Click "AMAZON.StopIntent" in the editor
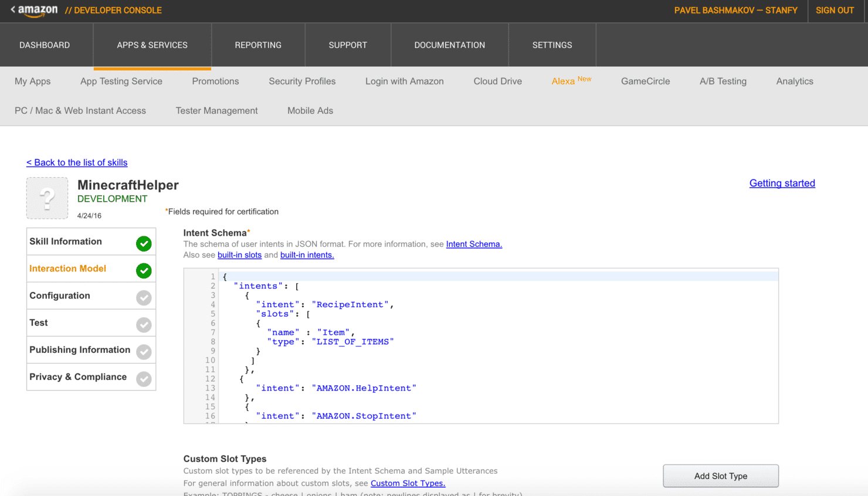Viewport: 868px width, 496px height. tap(364, 416)
